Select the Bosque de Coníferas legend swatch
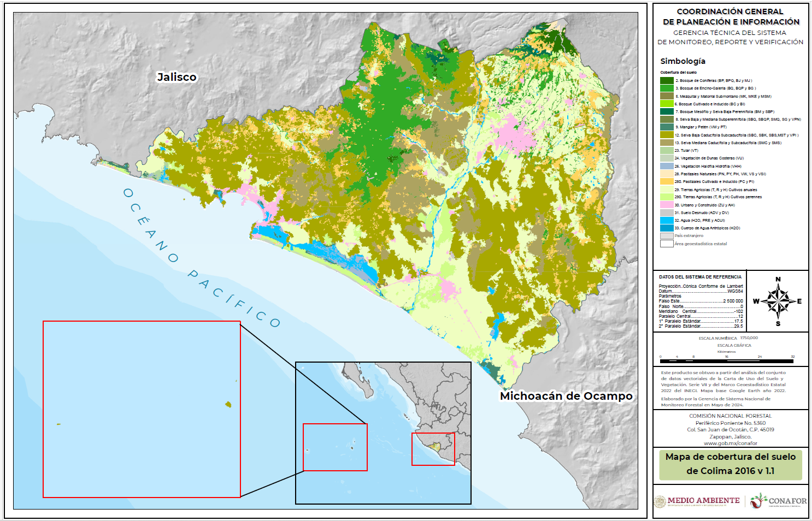The height and width of the screenshot is (521, 812). [667, 80]
